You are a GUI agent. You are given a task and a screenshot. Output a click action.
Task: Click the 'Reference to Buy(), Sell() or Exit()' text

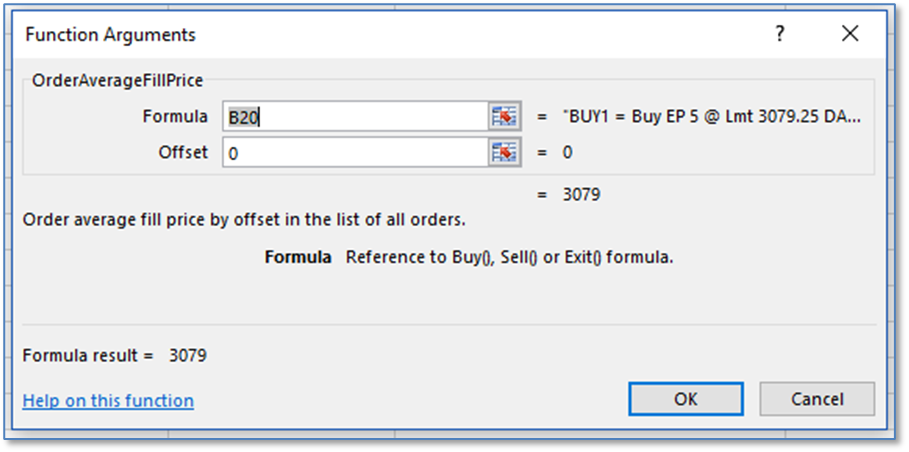509,257
